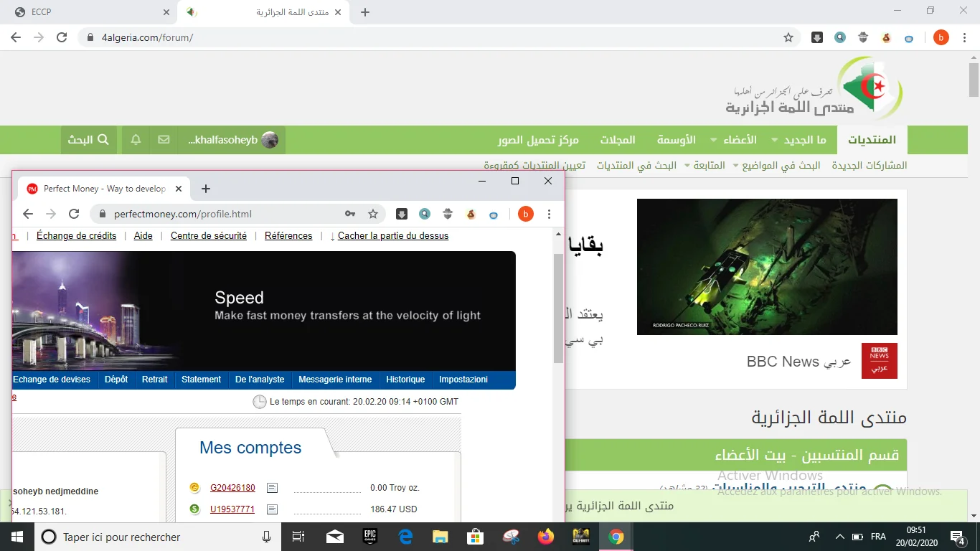This screenshot has width=980, height=551.
Task: Click the FRA keyboard language indicator
Action: [x=879, y=537]
